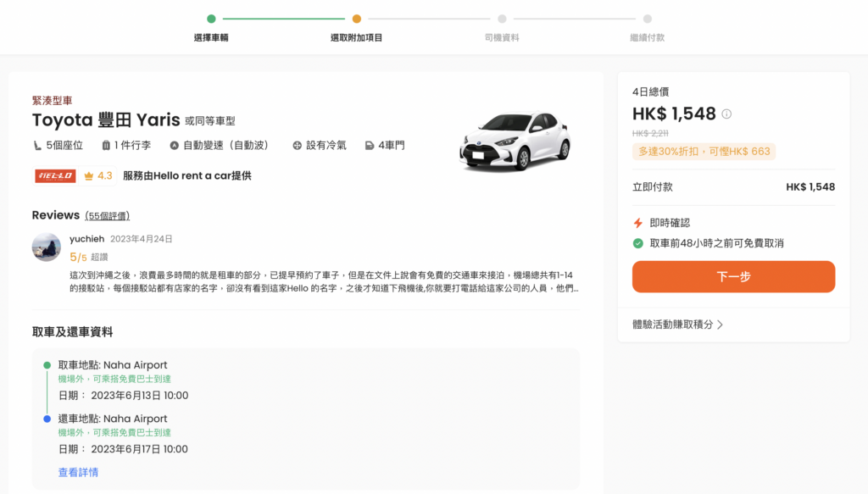Click the door icon beside 4車門
The width and height of the screenshot is (868, 494).
point(370,146)
